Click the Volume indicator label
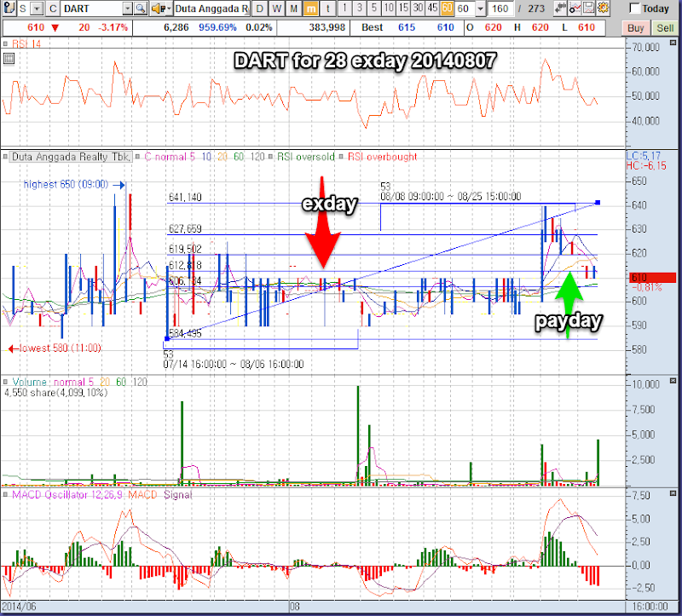 click(x=29, y=382)
